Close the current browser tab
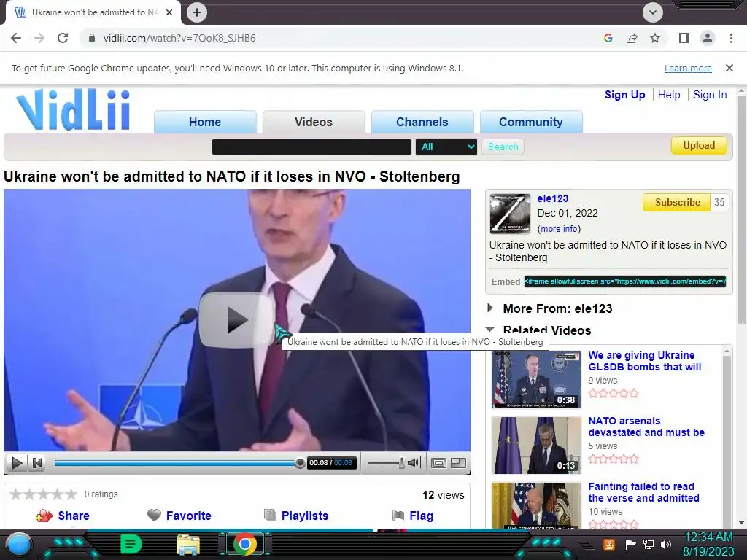The image size is (747, 560). coord(169,12)
